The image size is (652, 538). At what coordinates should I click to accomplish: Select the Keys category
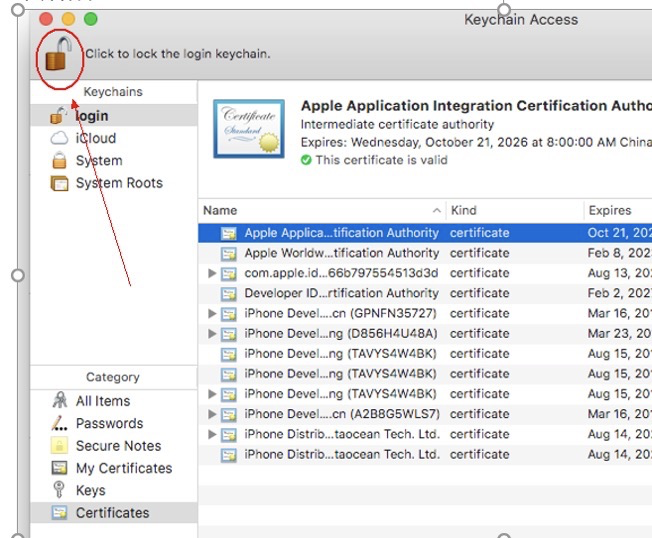90,490
